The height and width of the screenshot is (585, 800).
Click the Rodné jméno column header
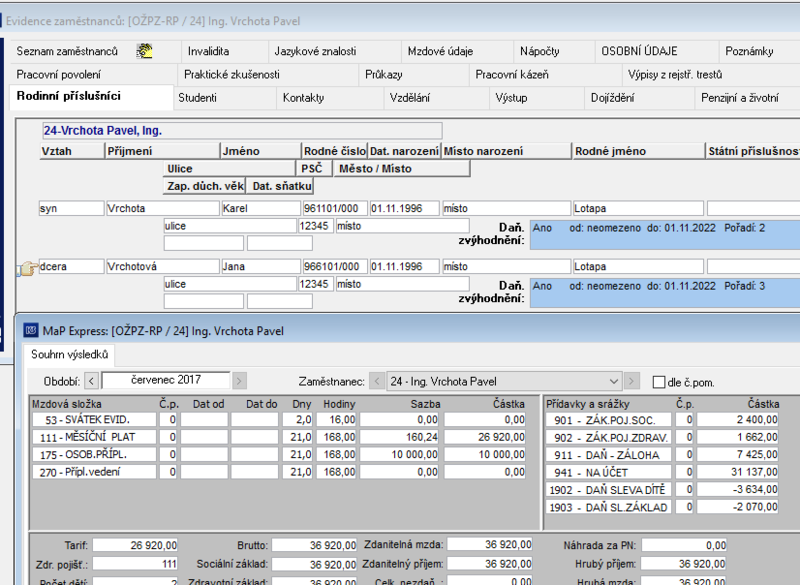tap(638, 151)
